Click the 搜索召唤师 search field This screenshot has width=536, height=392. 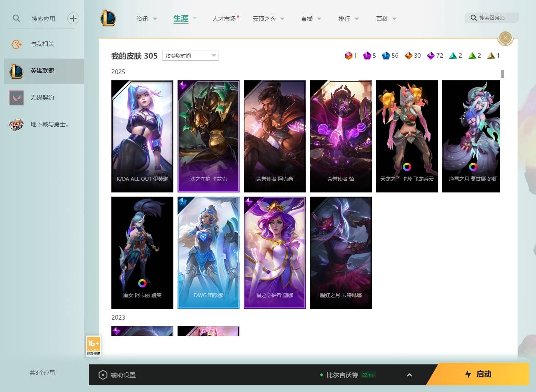click(494, 18)
